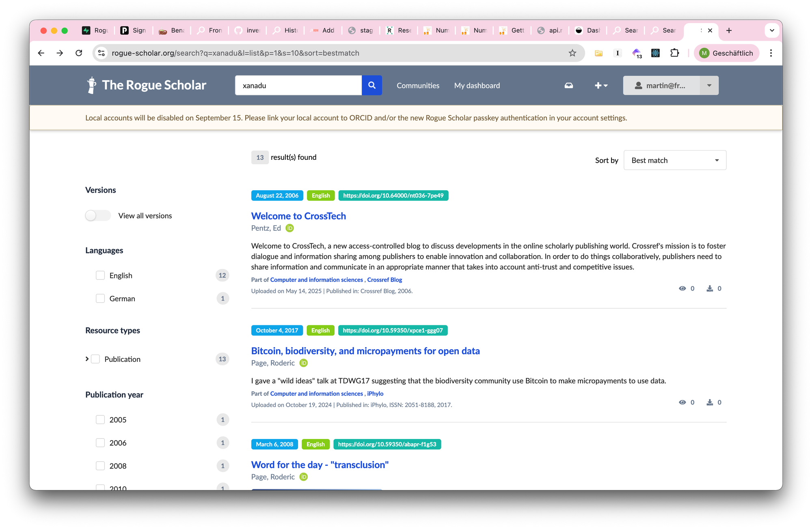The height and width of the screenshot is (529, 812).
Task: Click the blue search magnifier button
Action: tap(371, 85)
